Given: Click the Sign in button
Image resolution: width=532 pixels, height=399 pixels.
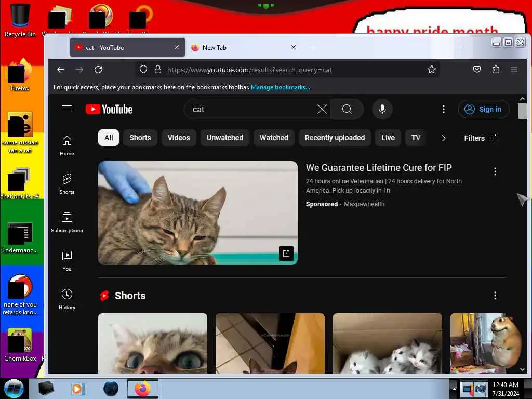Looking at the screenshot, I should [484, 109].
